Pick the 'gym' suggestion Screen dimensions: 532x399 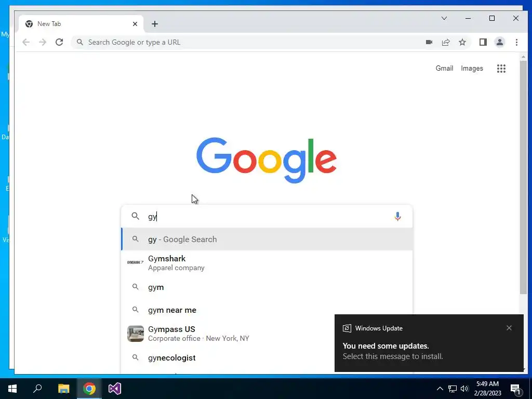(267, 287)
